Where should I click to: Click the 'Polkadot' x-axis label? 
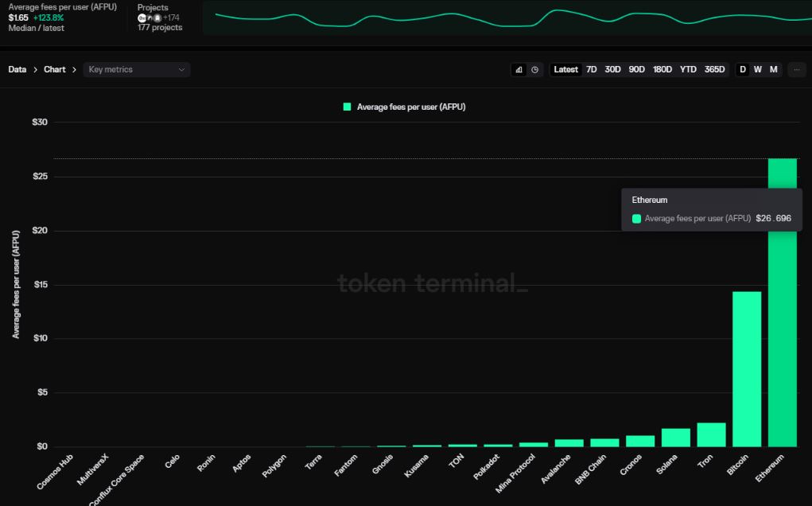pos(486,467)
